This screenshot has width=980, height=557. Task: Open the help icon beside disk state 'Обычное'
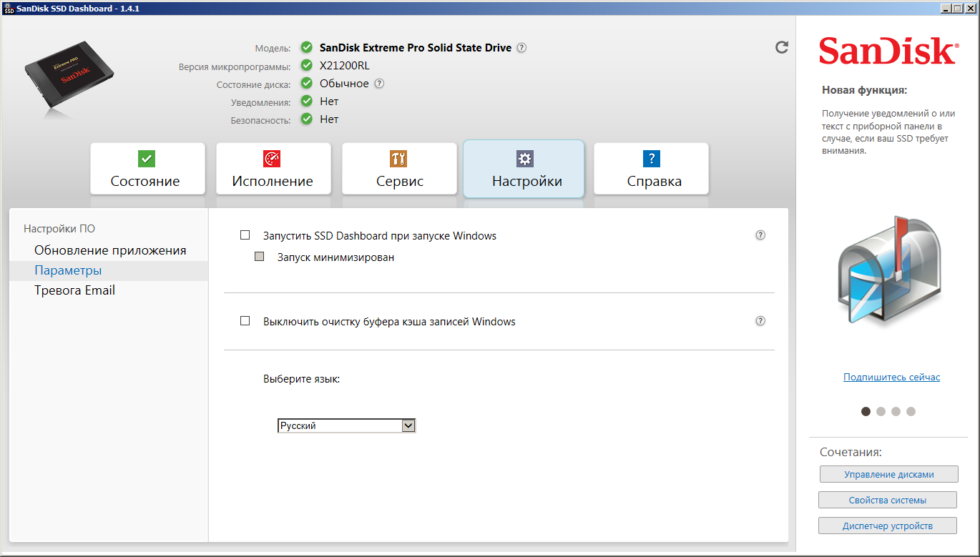pos(380,84)
